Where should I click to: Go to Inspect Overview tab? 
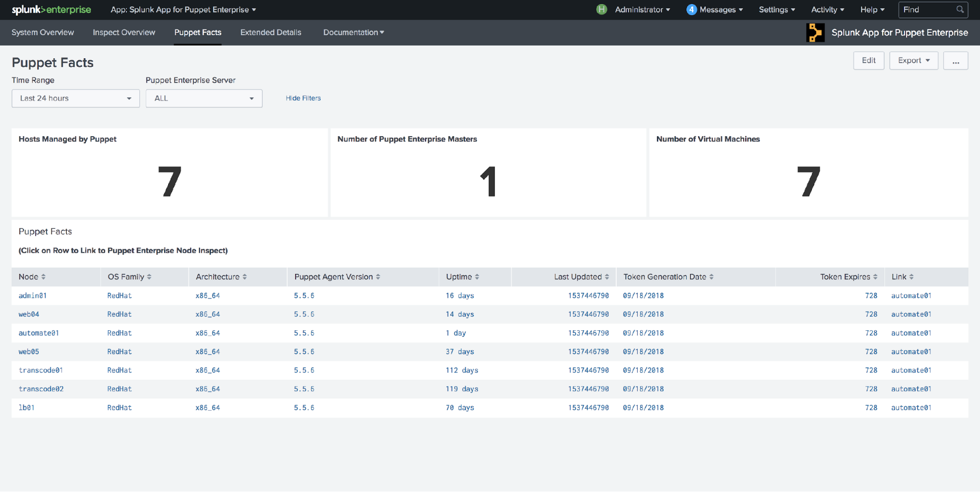(124, 32)
